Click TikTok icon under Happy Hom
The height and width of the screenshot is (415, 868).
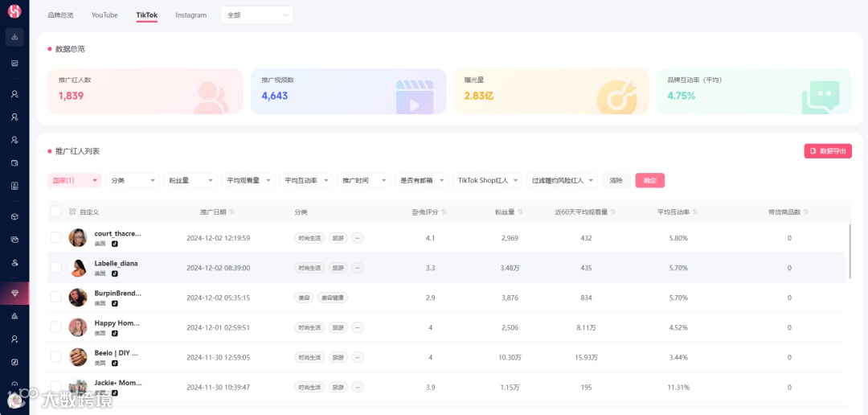pyautogui.click(x=115, y=334)
